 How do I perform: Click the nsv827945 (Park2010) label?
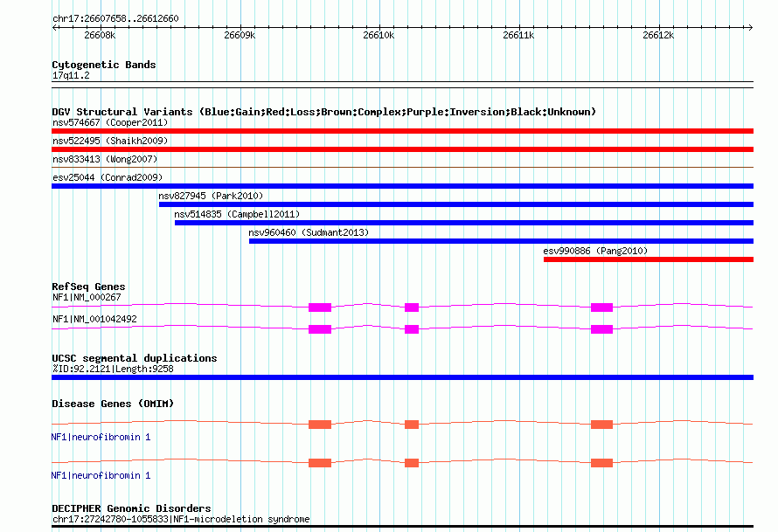(x=211, y=196)
